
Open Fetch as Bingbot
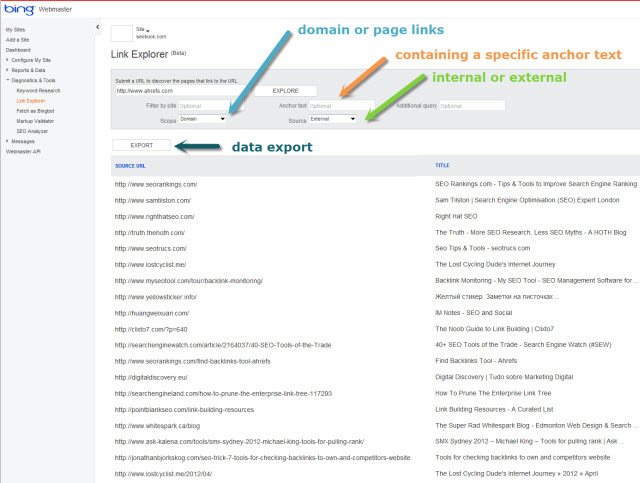pos(36,111)
